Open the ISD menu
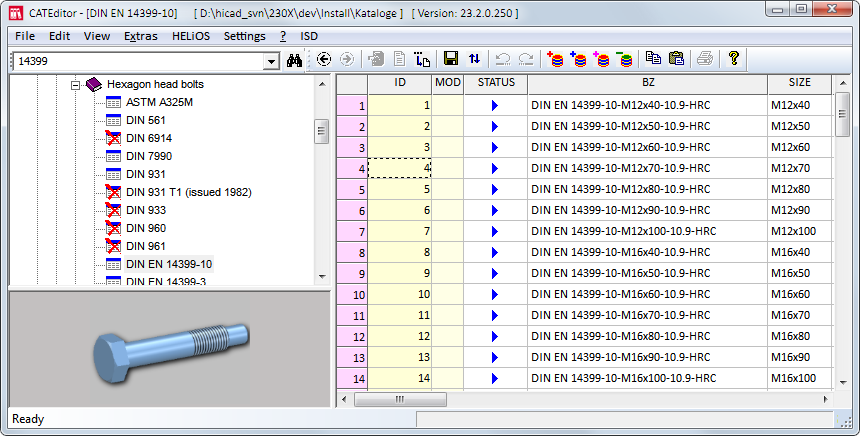The width and height of the screenshot is (860, 436). (309, 36)
